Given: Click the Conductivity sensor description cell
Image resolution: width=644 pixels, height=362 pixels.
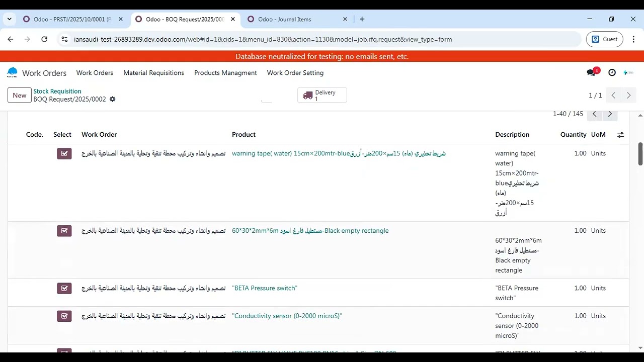Looking at the screenshot, I should 517,326.
